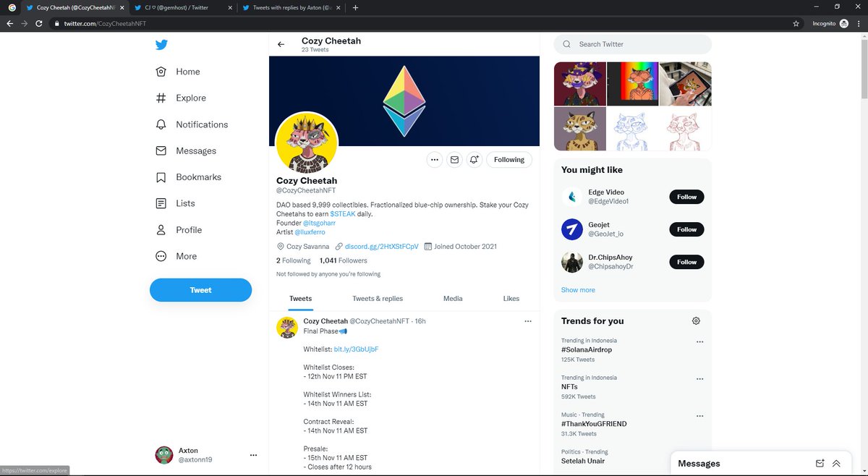
Task: Open Chrome's three-dot menu
Action: point(857,23)
